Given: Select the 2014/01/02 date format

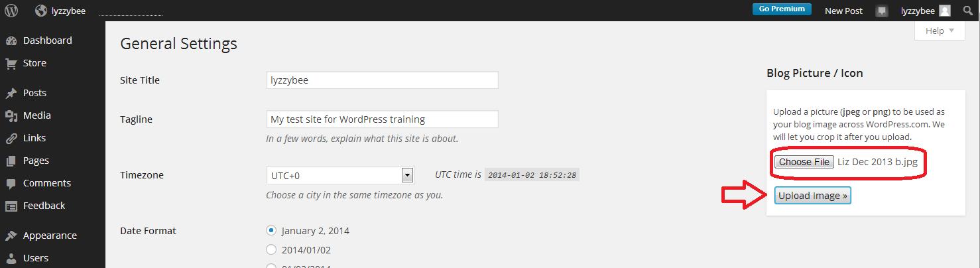Looking at the screenshot, I should [271, 249].
